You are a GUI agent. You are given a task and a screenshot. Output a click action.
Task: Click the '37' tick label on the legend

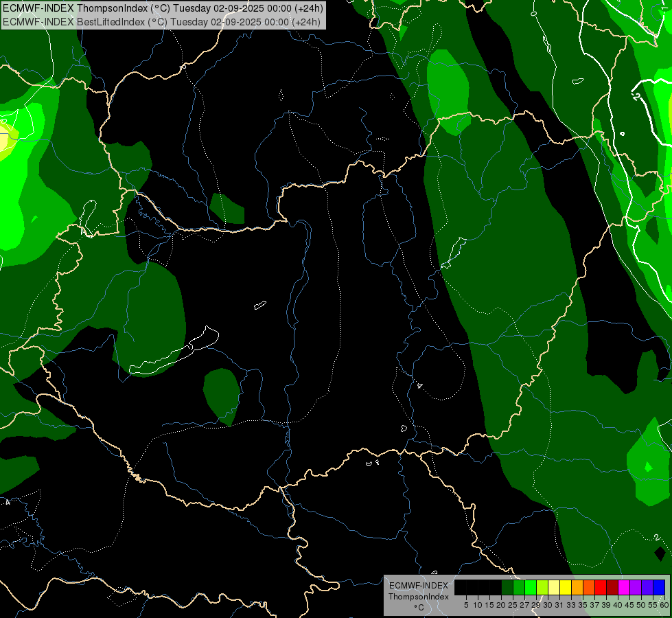pos(595,605)
